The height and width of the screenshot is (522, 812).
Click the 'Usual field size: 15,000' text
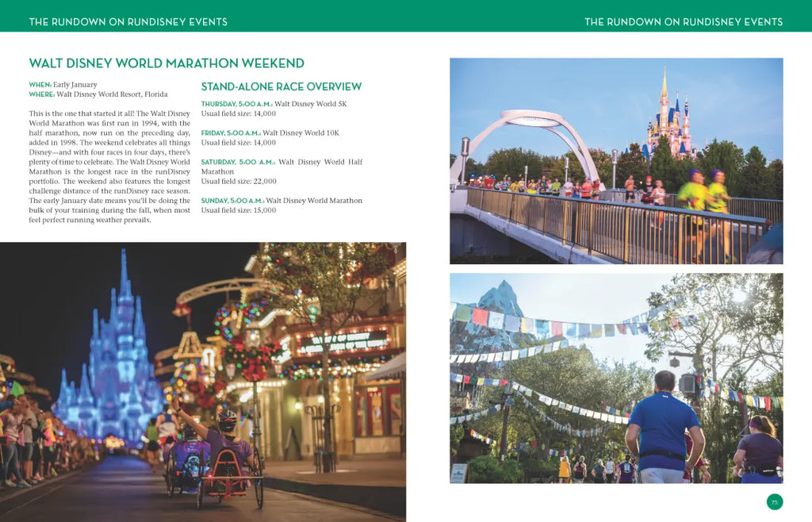pos(239,210)
